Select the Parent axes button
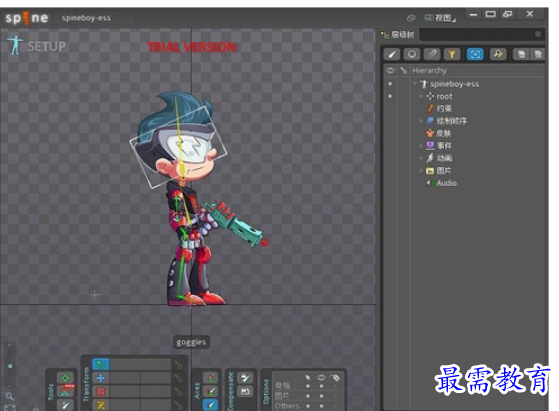 211,391
